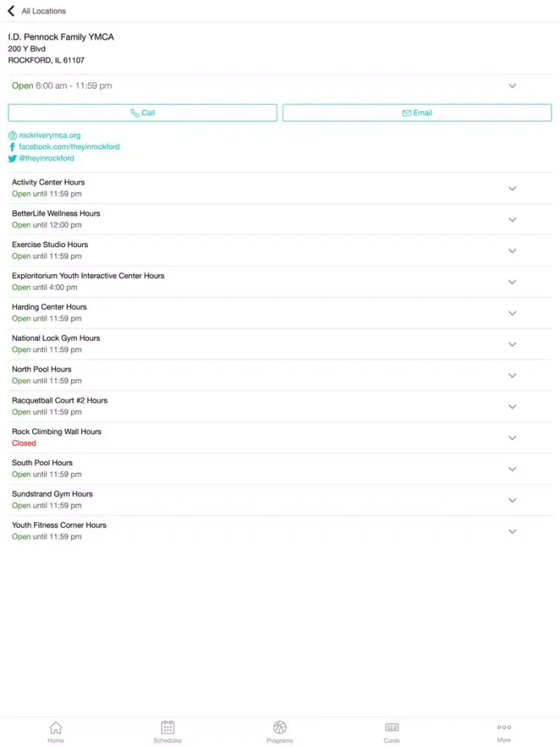Select the I.D. Pennock Family YMCA title
The image size is (560, 747).
coord(61,37)
